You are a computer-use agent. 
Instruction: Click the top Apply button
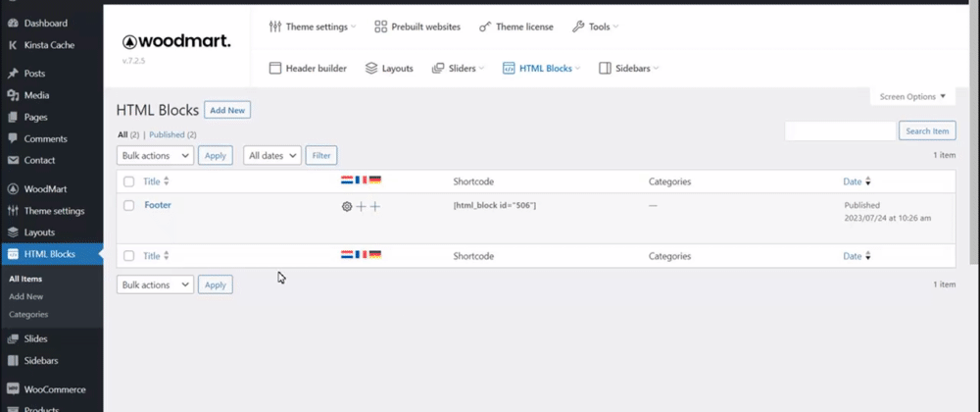point(216,156)
